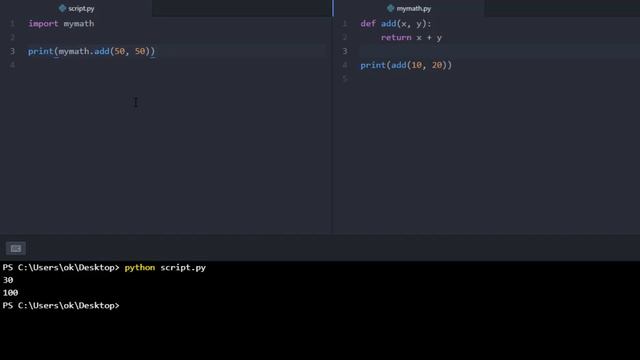
Task: Click line number 3 in script.py gutter
Action: [x=12, y=51]
